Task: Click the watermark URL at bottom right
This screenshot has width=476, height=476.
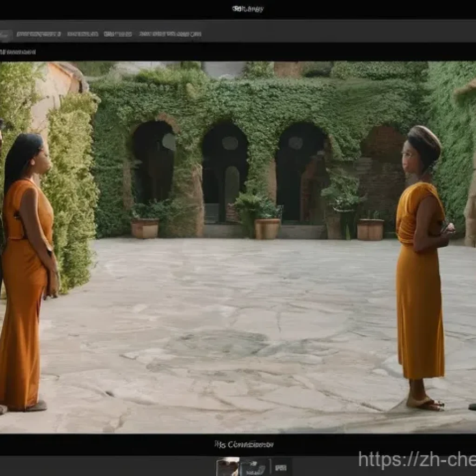Action: coord(416,460)
